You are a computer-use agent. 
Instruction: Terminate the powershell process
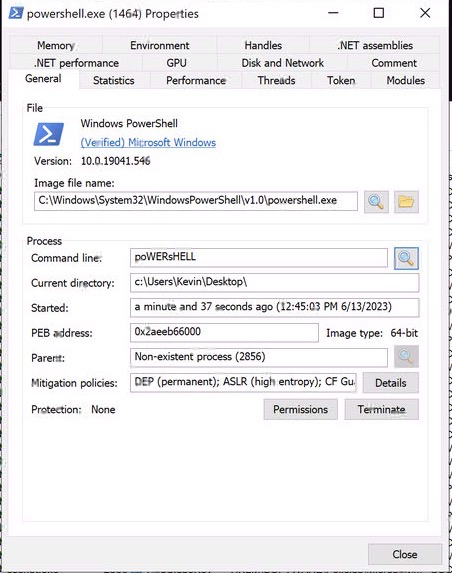[381, 409]
